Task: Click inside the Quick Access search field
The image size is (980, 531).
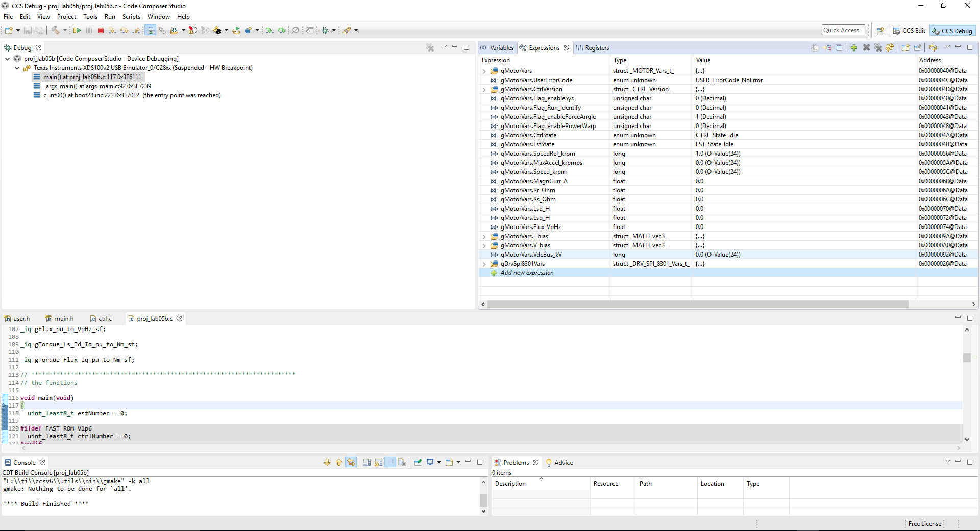Action: click(x=842, y=30)
